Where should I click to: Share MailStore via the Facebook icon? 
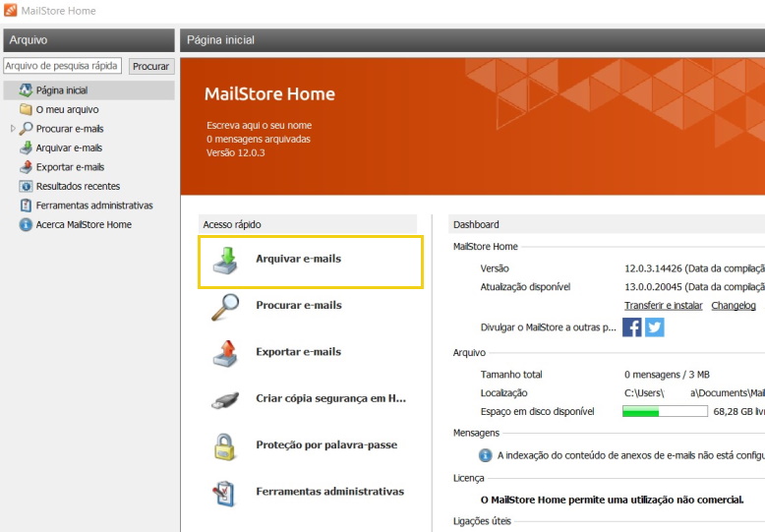click(x=632, y=327)
